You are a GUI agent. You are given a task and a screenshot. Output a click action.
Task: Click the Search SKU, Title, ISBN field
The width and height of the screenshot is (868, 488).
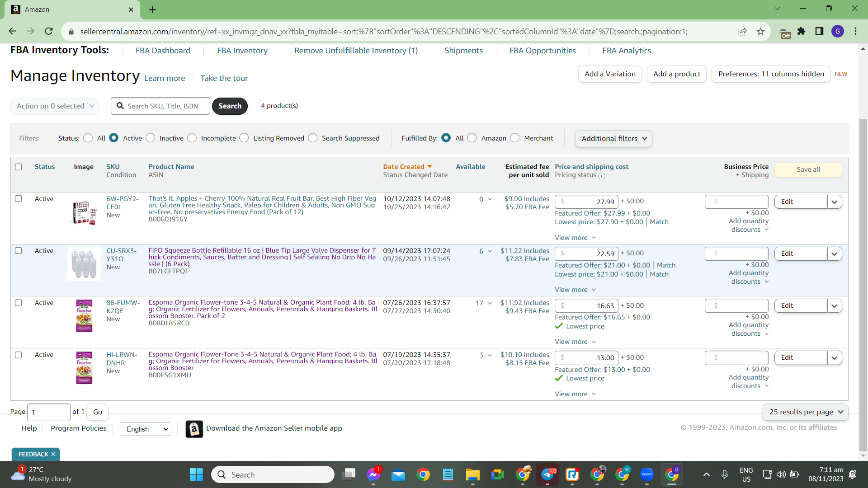pyautogui.click(x=160, y=106)
